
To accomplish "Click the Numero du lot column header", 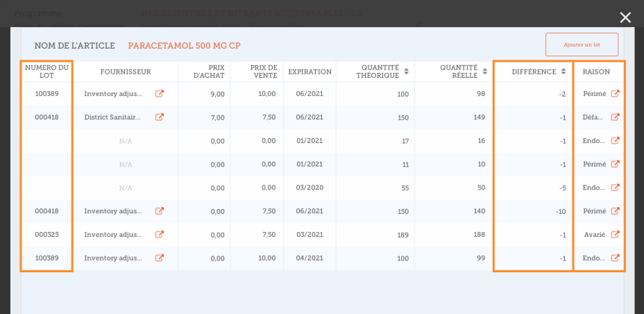I will [46, 72].
